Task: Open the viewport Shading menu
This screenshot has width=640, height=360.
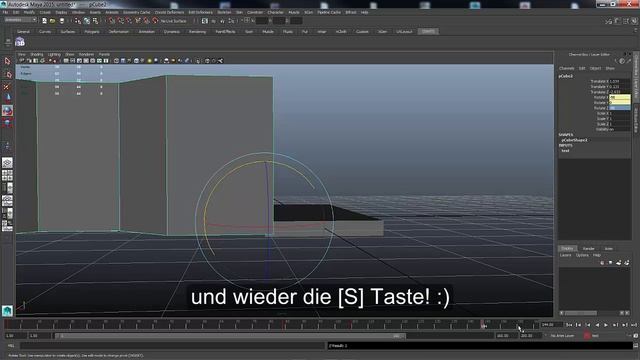Action: tap(36, 54)
